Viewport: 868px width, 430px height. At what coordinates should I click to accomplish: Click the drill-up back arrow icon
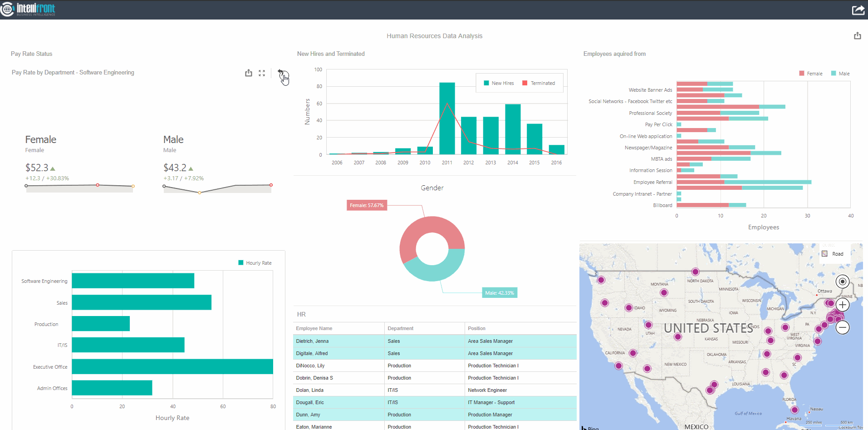click(281, 73)
